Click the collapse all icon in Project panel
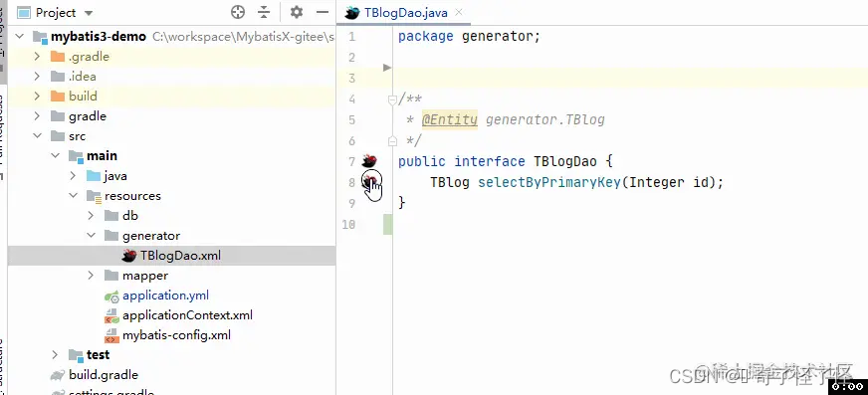This screenshot has width=868, height=395. click(264, 12)
